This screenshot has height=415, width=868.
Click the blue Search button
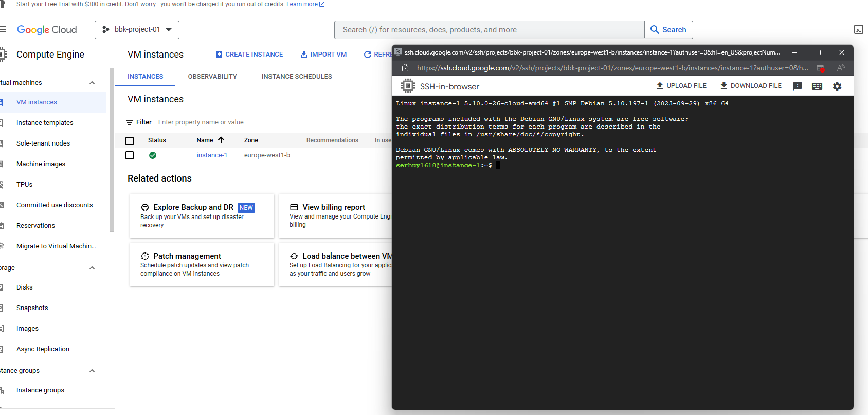[668, 30]
